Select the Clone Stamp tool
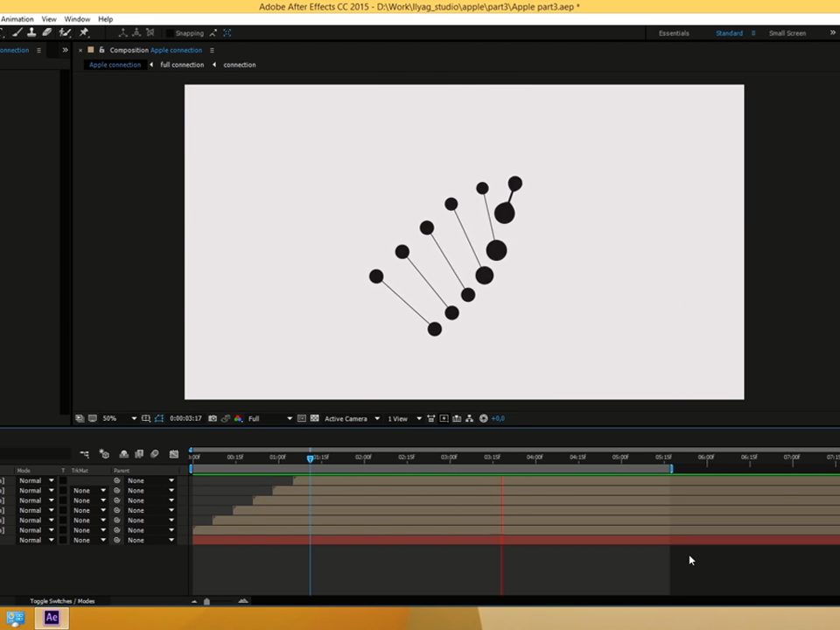The width and height of the screenshot is (840, 630). 31,32
